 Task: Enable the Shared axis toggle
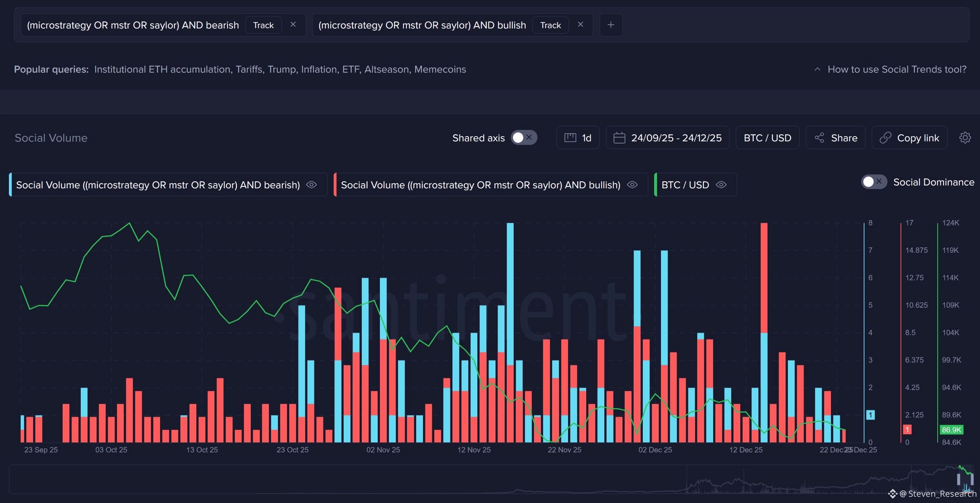click(x=524, y=137)
